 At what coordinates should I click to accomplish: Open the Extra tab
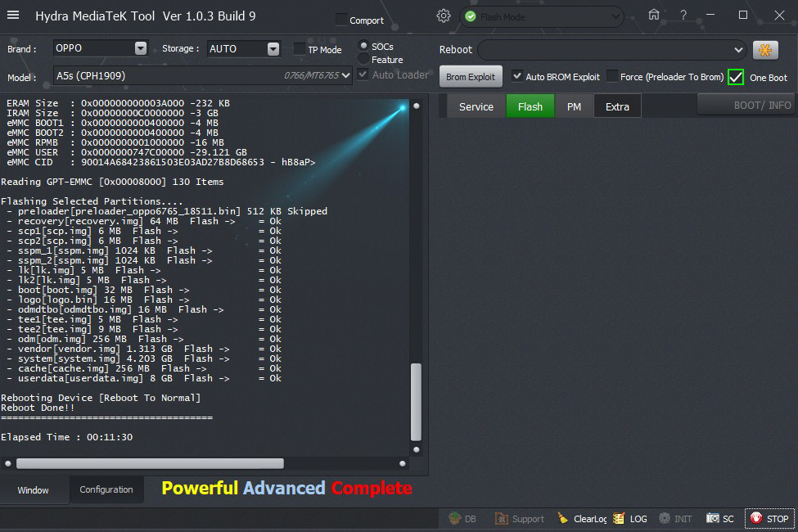tap(617, 106)
